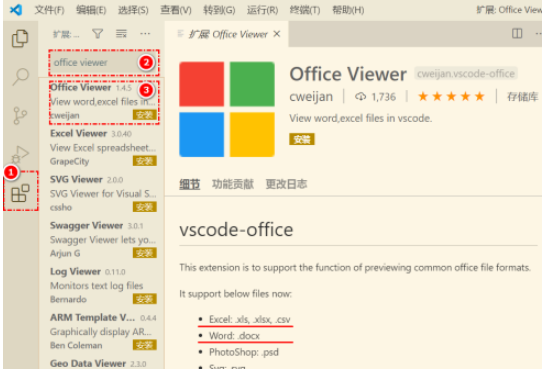Screen dimensions: 542x369
Task: Switch to the 功能贡献 tab
Action: point(233,184)
